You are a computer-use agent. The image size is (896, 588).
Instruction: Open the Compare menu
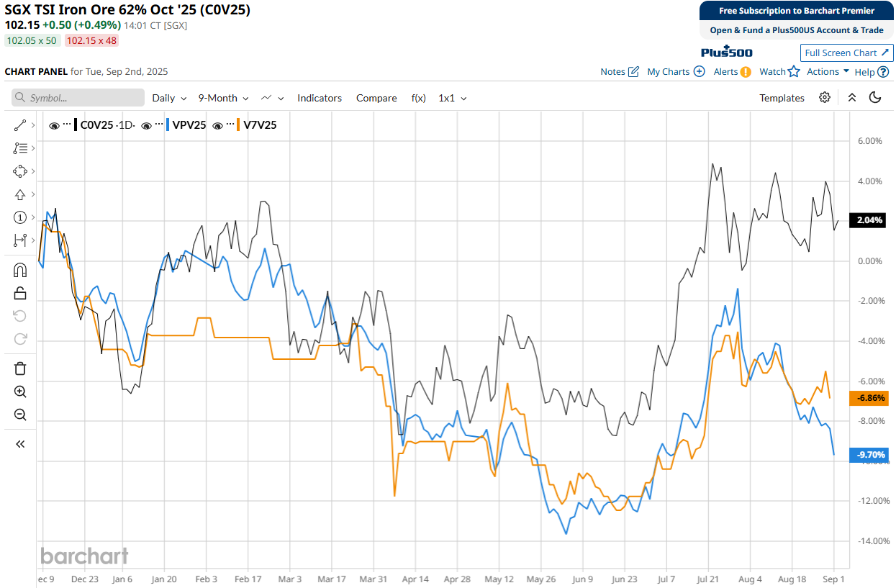(376, 98)
